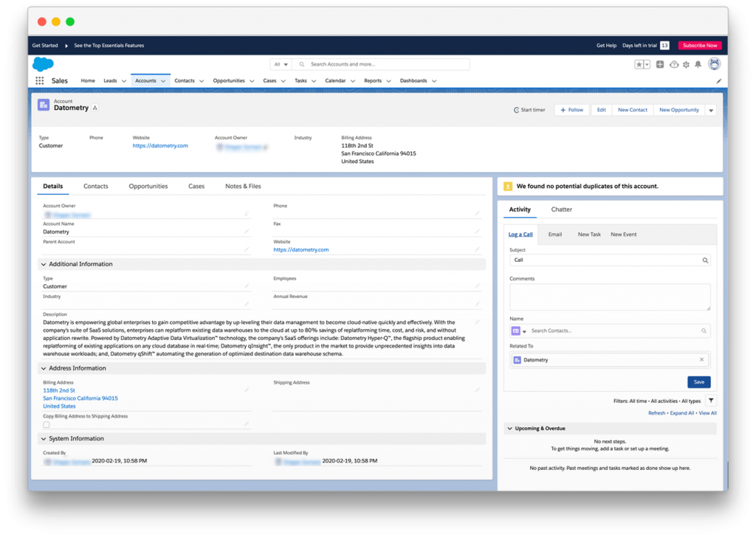Click the New Contact button
The width and height of the screenshot is (756, 546).
(633, 111)
